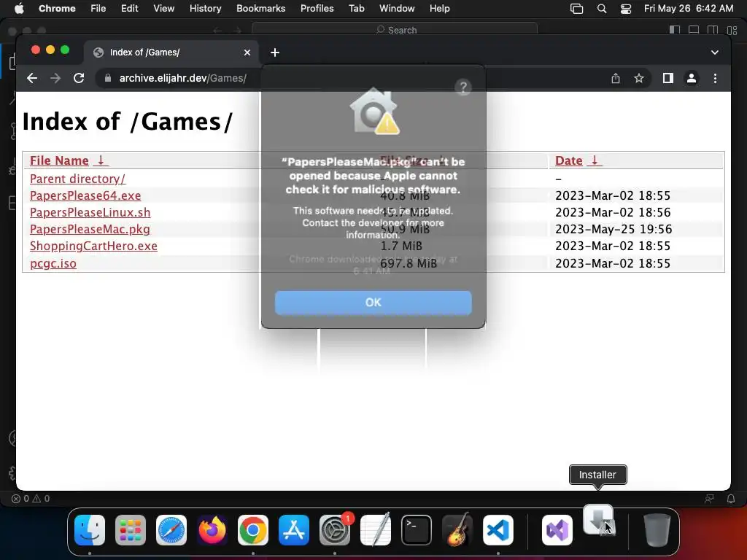Click the share page icon
Viewport: 747px width, 560px height.
click(x=616, y=78)
